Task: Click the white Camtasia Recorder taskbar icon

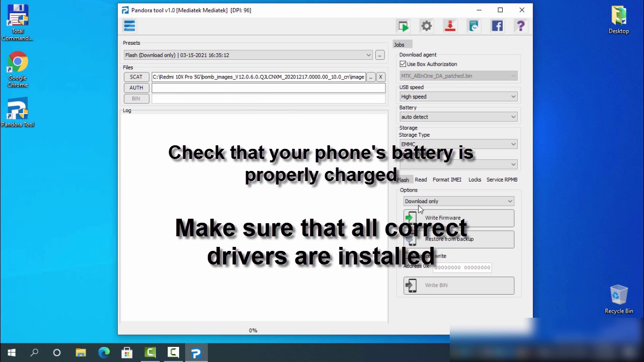Action: (173, 352)
